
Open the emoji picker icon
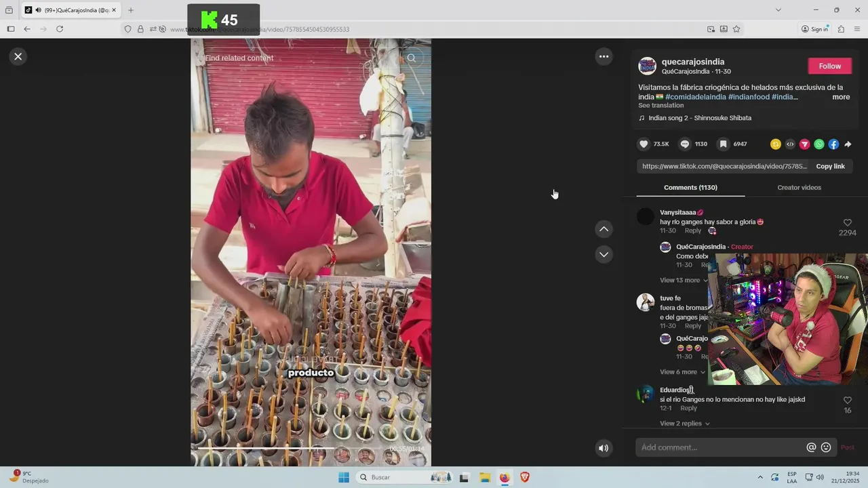826,447
